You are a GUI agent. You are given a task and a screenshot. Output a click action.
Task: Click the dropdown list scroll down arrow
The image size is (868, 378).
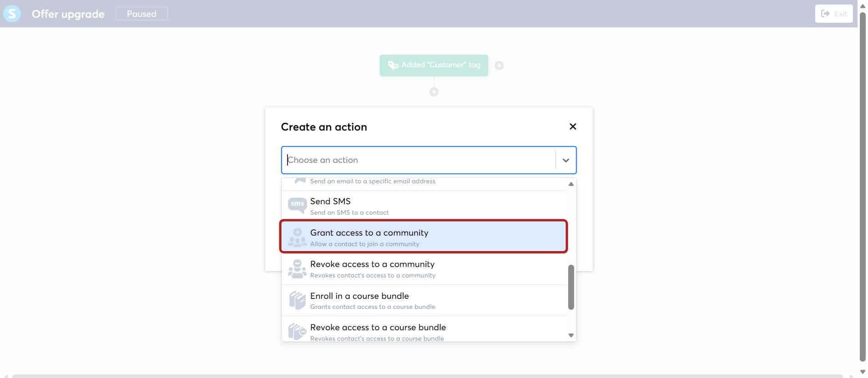[571, 335]
